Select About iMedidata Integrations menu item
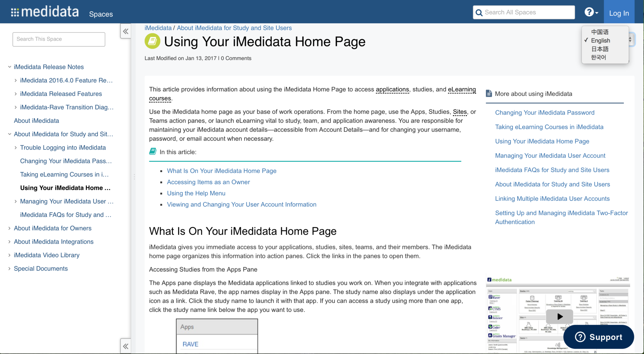The width and height of the screenshot is (644, 354). [x=53, y=241]
